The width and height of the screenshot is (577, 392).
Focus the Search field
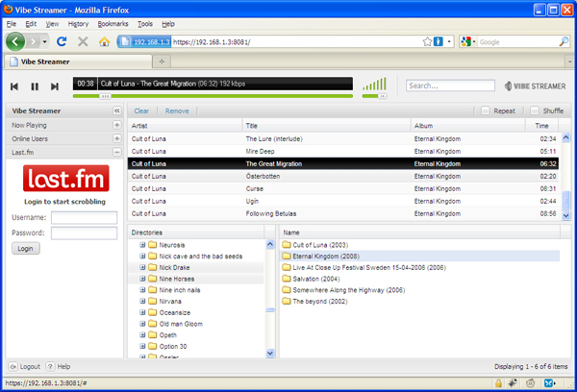450,86
